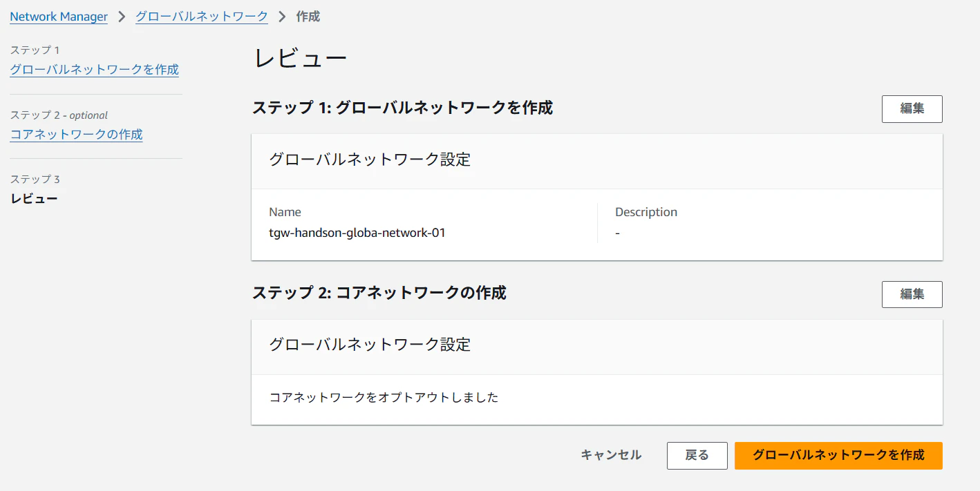
Task: Open the Network Manager breadcrumb link
Action: [x=59, y=17]
